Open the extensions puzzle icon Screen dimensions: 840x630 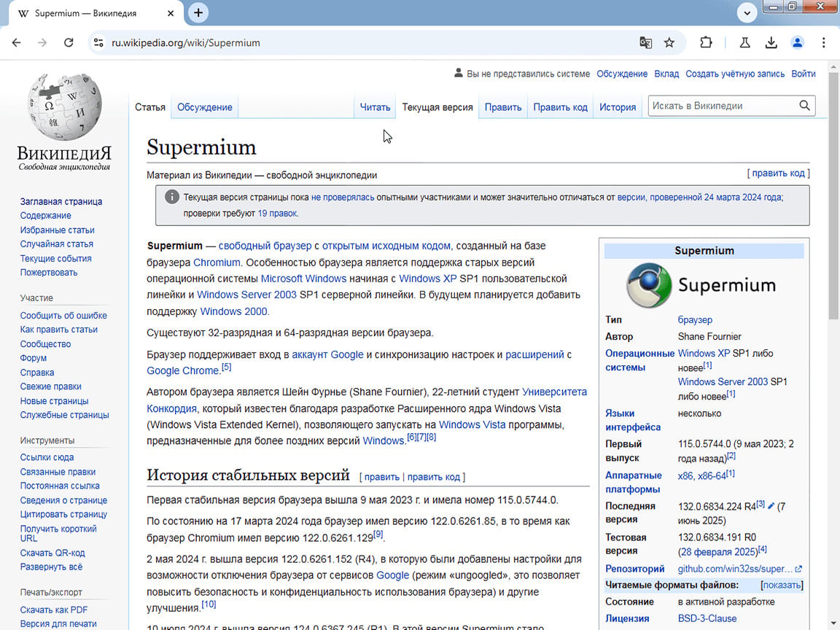pyautogui.click(x=706, y=43)
